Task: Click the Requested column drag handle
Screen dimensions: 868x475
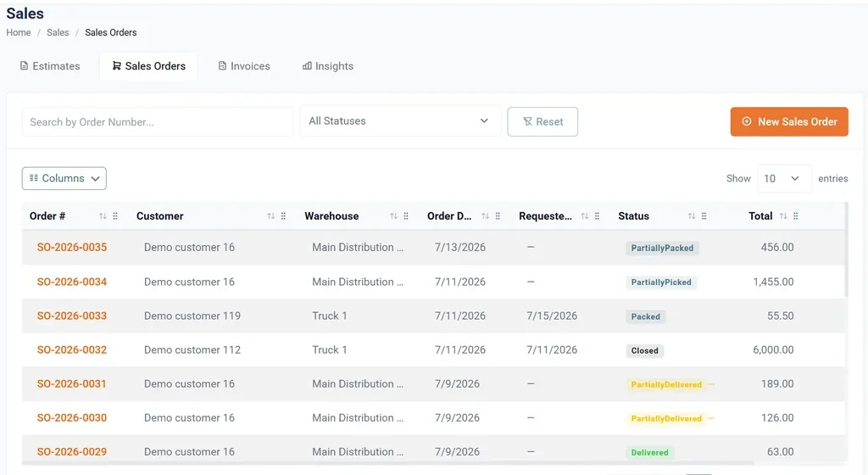Action: tap(598, 216)
